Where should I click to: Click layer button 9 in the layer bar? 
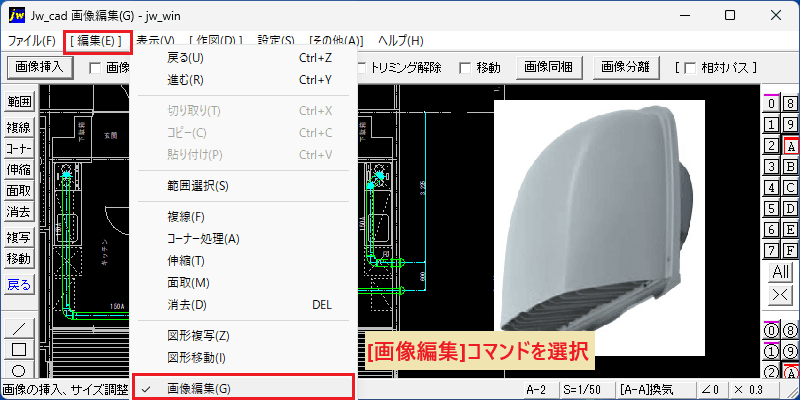click(x=790, y=124)
